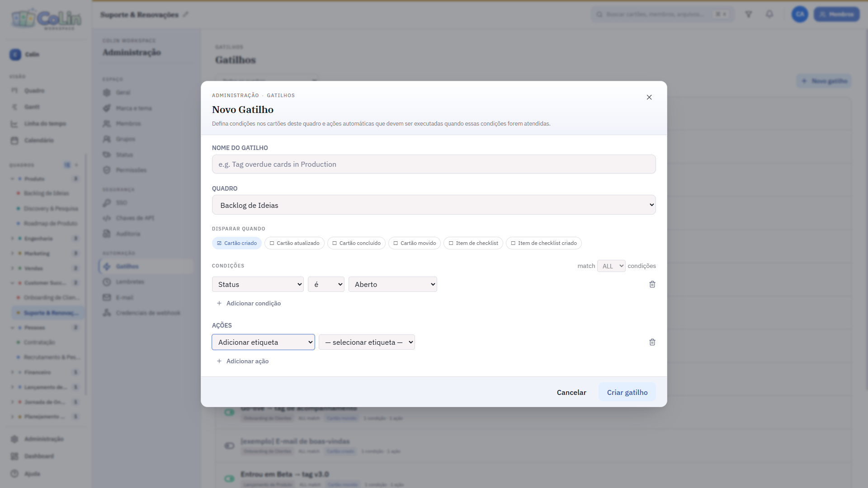Check the Cartão concluído trigger chip
Image resolution: width=868 pixels, height=488 pixels.
coord(356,243)
